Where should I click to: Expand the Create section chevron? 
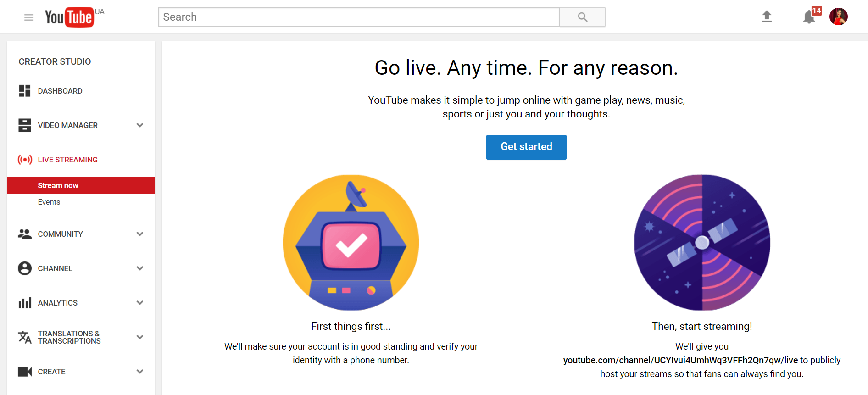coord(140,372)
